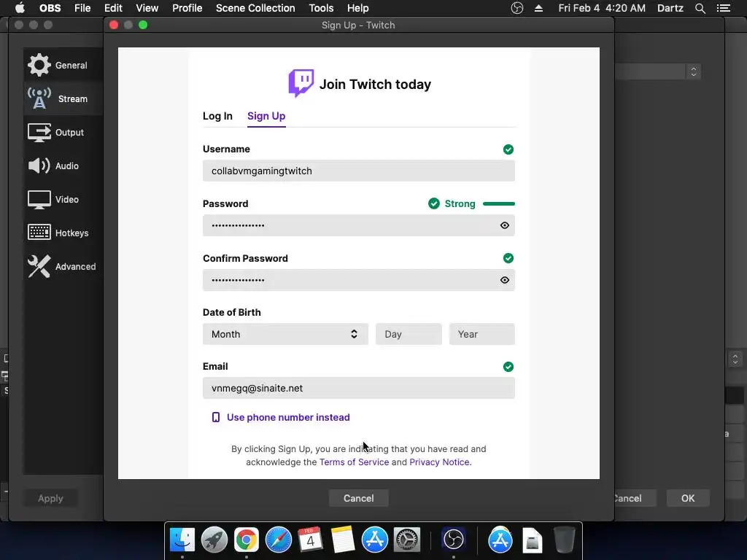
Task: Open Notification Center list icon
Action: coord(724,8)
